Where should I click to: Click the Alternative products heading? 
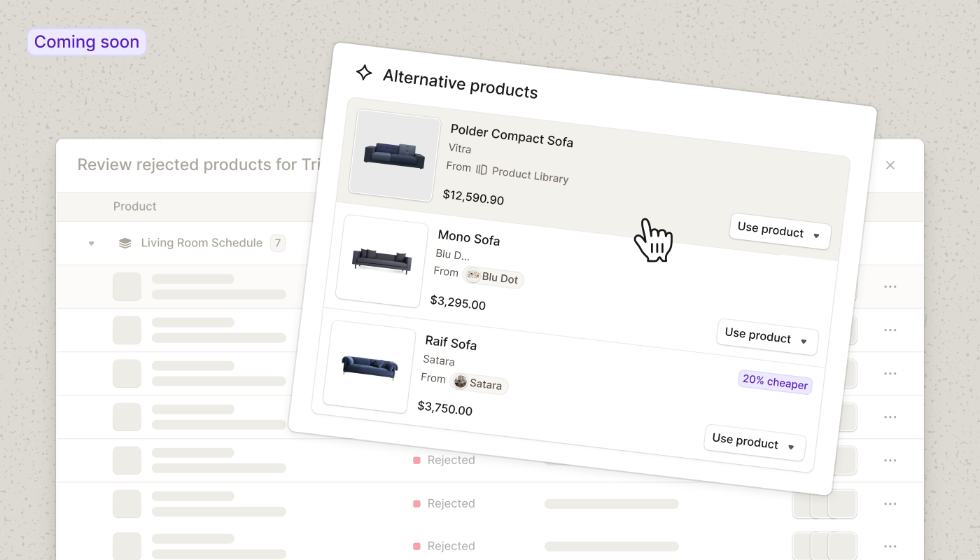460,83
